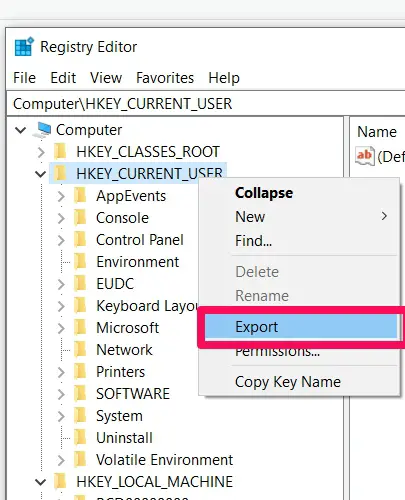Select the Uninstall key label
The image size is (405, 500).
pos(124,438)
